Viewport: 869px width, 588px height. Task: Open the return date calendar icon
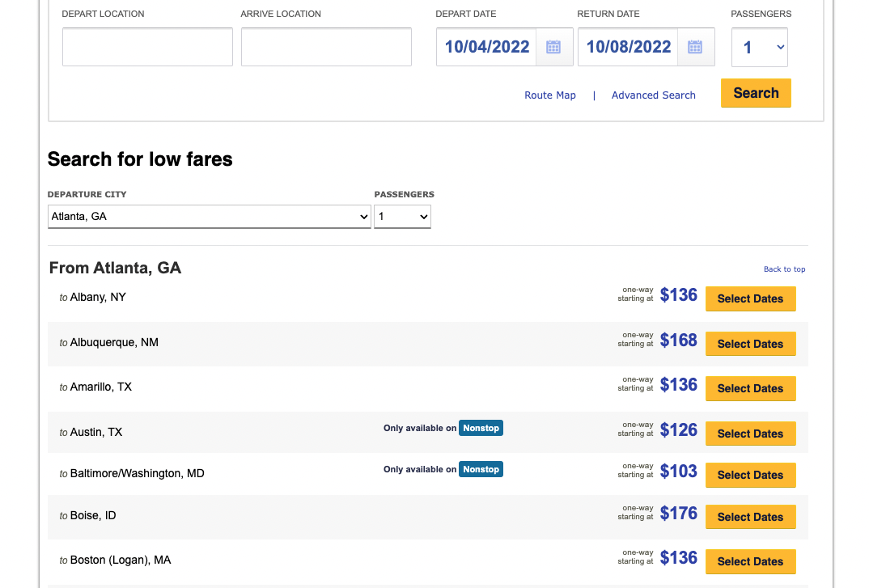[x=695, y=47]
